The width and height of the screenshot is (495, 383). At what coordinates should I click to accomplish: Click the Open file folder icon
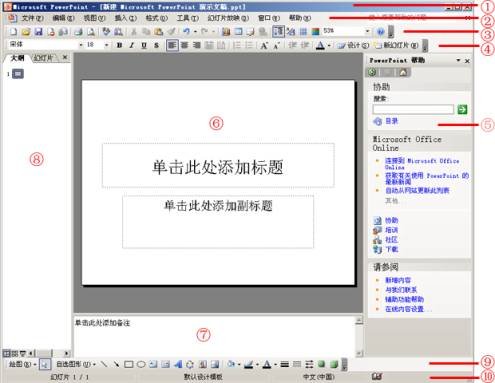(x=26, y=32)
